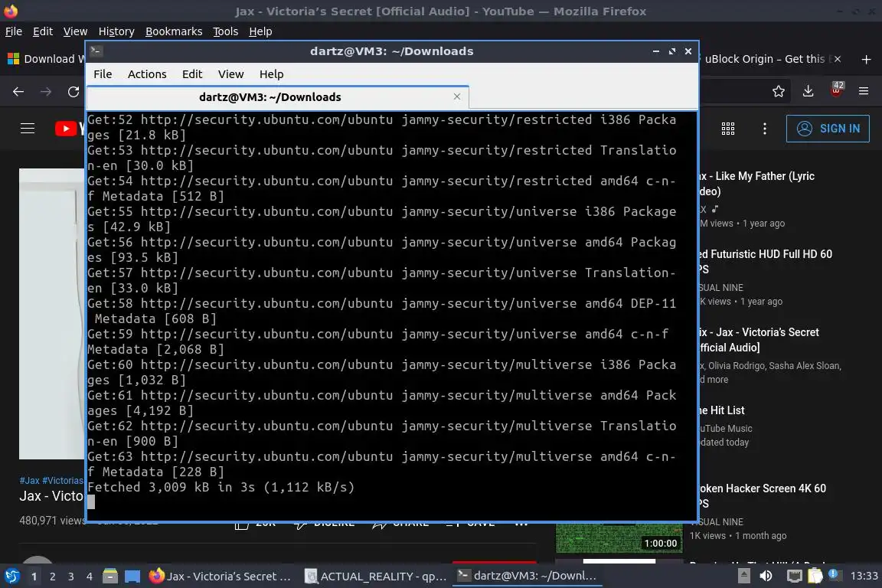This screenshot has width=882, height=588.
Task: Open terminal Edit menu
Action: click(x=192, y=74)
